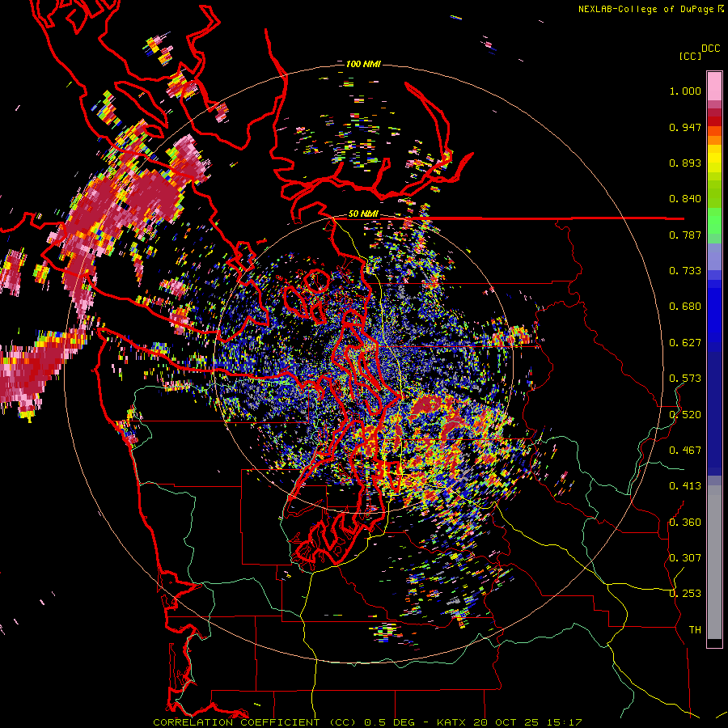Click the 100 NMI range ring label
This screenshot has height=728, width=728.
tap(363, 64)
